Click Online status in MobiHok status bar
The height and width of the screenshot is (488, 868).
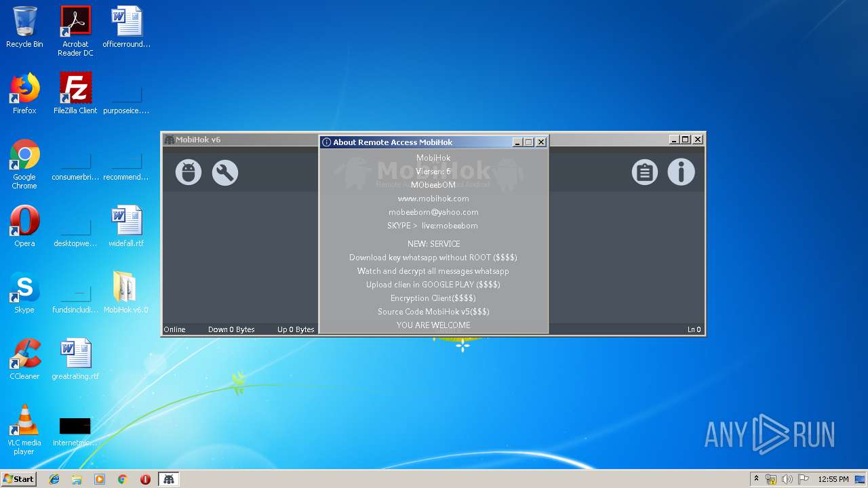pyautogui.click(x=174, y=329)
